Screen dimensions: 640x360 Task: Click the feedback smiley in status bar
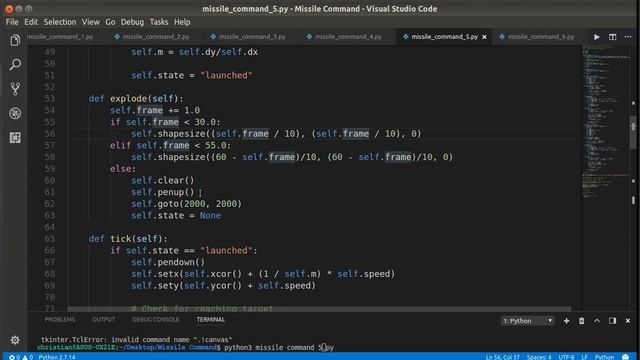pyautogui.click(x=626, y=357)
